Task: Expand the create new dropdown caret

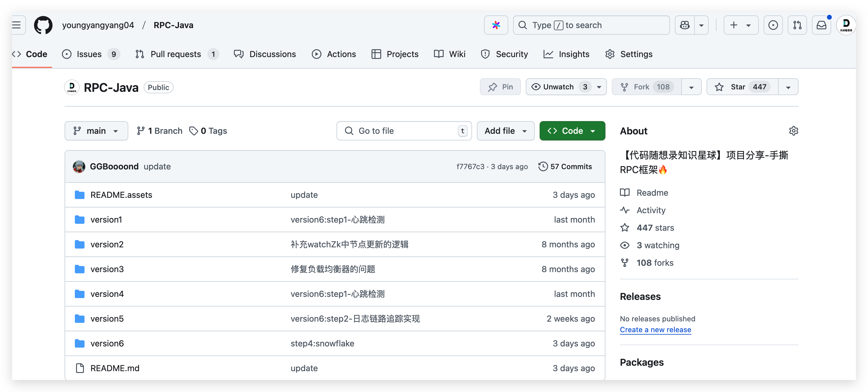Action: (748, 25)
